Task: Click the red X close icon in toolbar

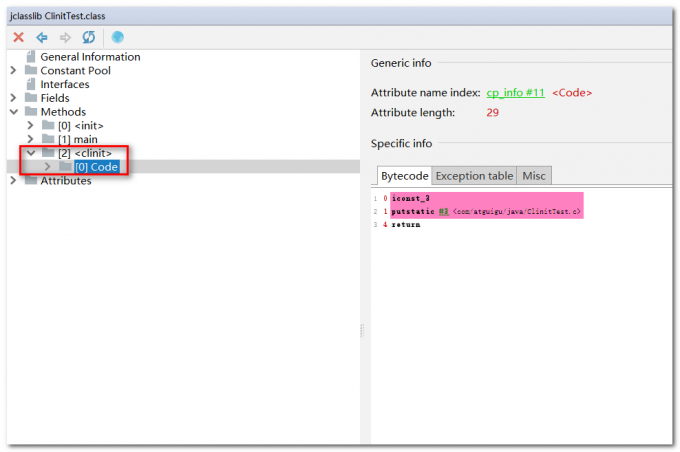Action: (18, 37)
